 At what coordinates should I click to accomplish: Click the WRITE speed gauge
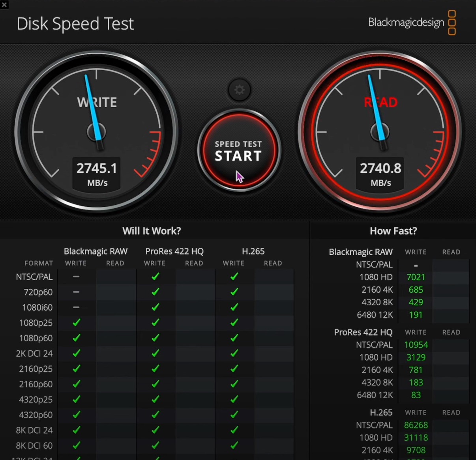pyautogui.click(x=96, y=131)
